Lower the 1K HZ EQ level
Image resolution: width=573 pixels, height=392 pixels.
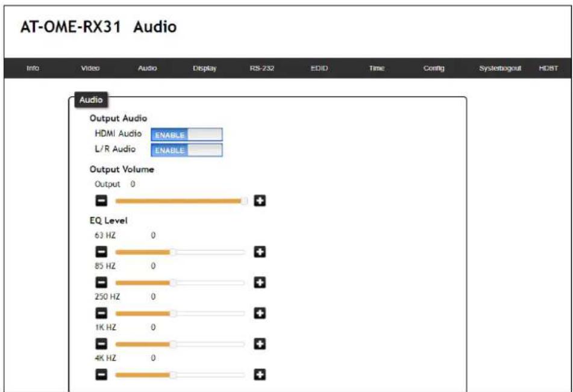[x=101, y=344]
